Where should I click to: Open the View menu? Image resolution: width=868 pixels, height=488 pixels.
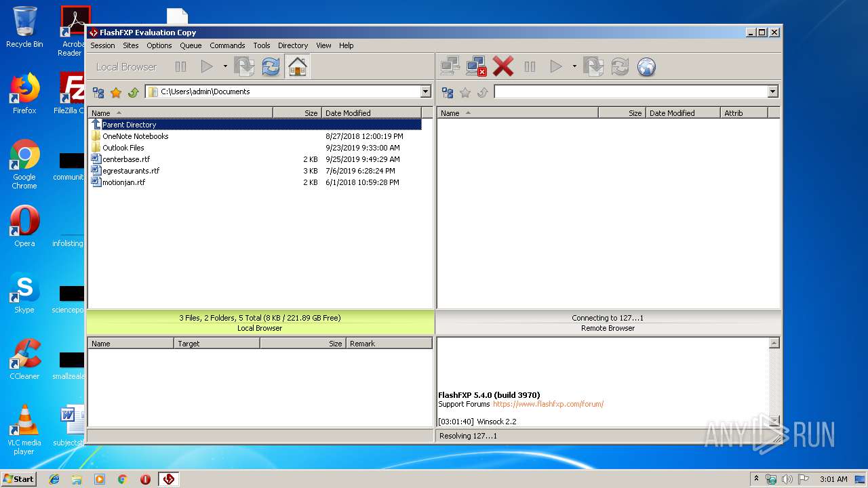(324, 45)
